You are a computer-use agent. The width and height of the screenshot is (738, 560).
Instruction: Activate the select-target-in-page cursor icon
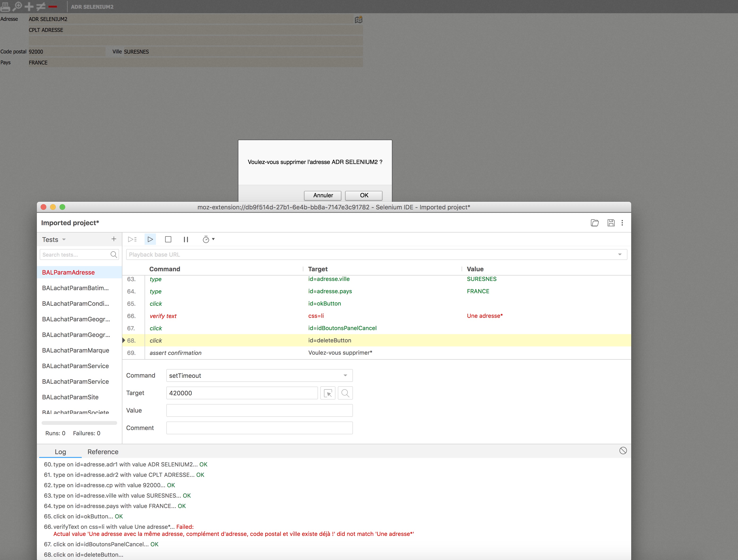coord(328,393)
